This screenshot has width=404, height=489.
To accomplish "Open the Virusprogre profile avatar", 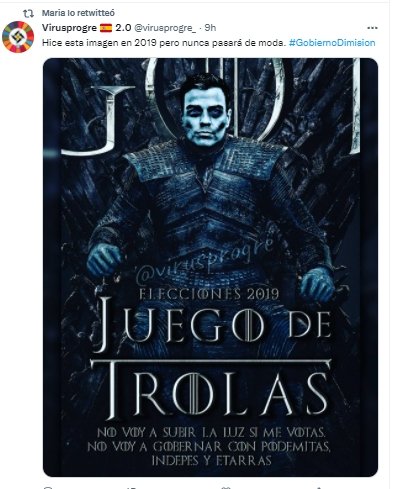I will click(18, 37).
